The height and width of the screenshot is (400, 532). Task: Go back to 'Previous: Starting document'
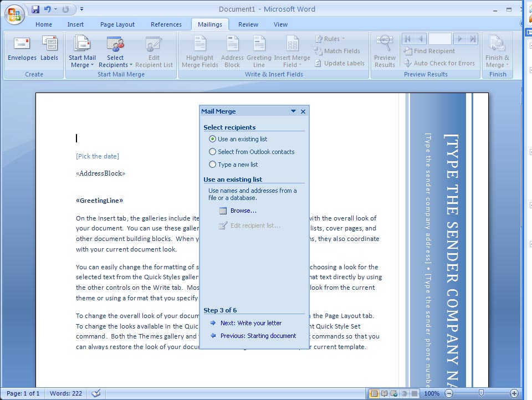[258, 336]
